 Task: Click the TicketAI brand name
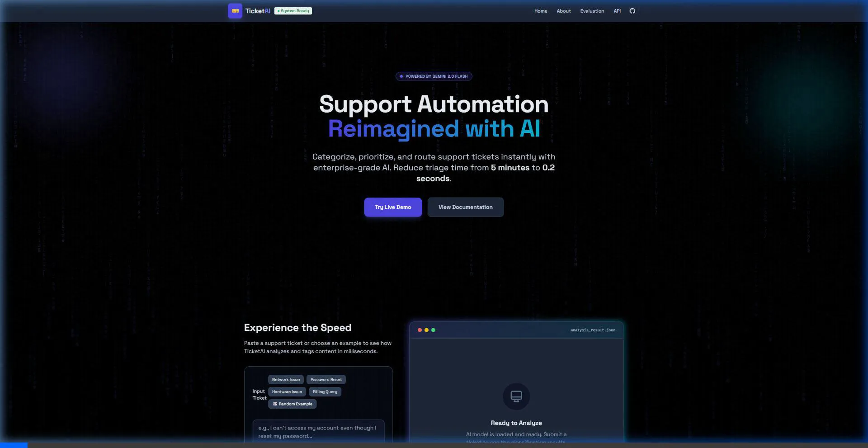pyautogui.click(x=258, y=11)
